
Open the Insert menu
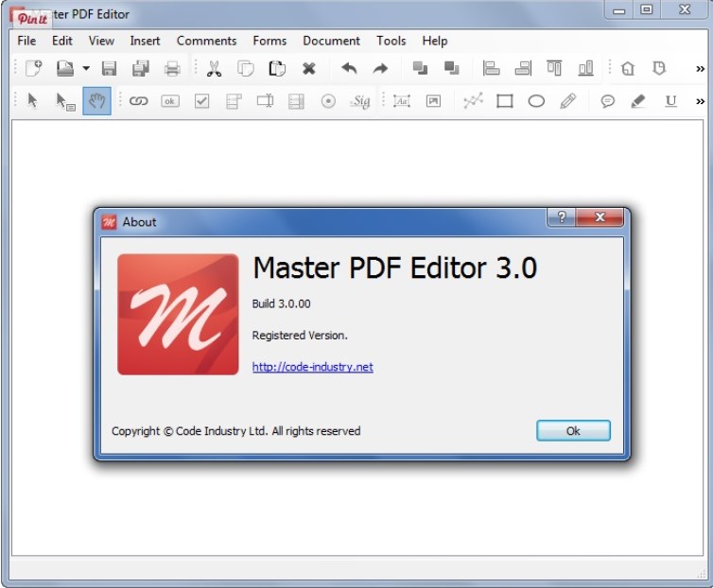tap(145, 41)
